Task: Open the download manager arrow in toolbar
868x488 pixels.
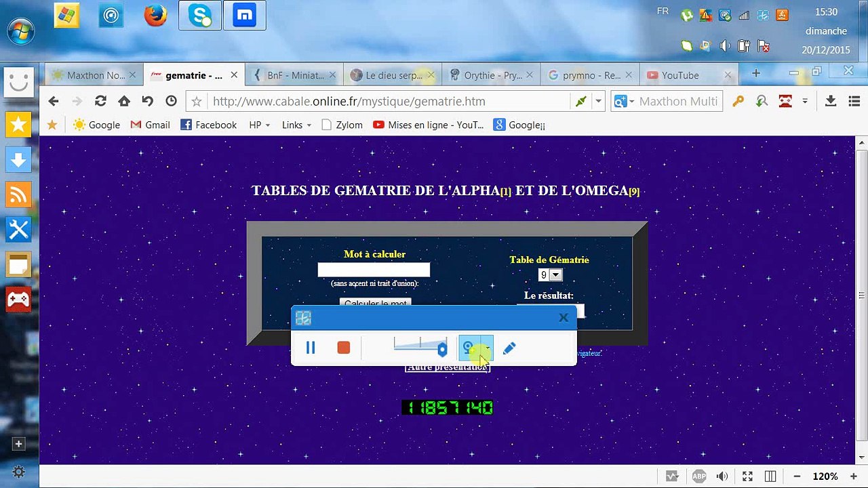Action: pos(830,101)
